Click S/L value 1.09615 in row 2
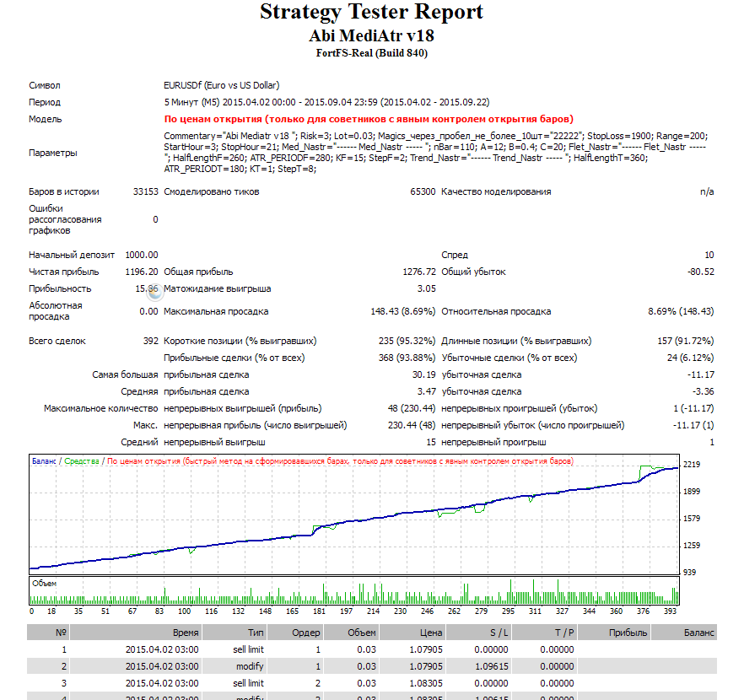Viewport: 744px width, 700px height. 492,666
